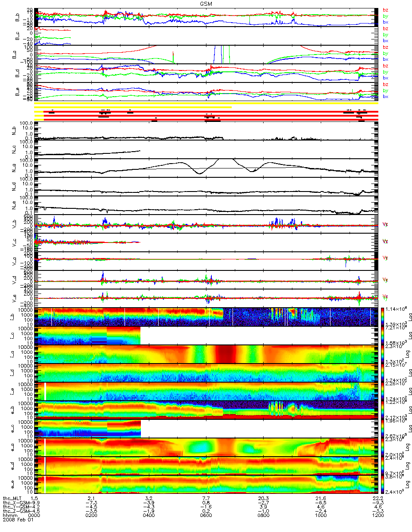Screen dimensions: 412x532
Task: Pick the V_a velocity panel label
Action: pos(15,261)
